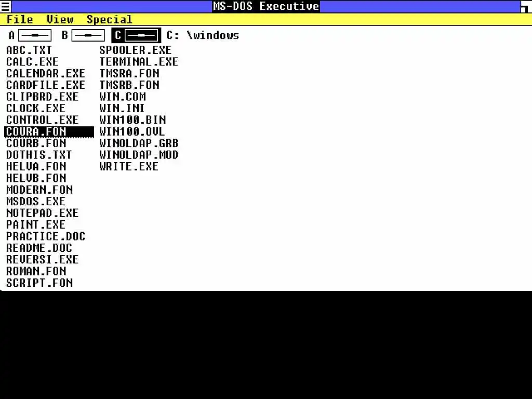Select HELVA.FON file

pos(36,167)
